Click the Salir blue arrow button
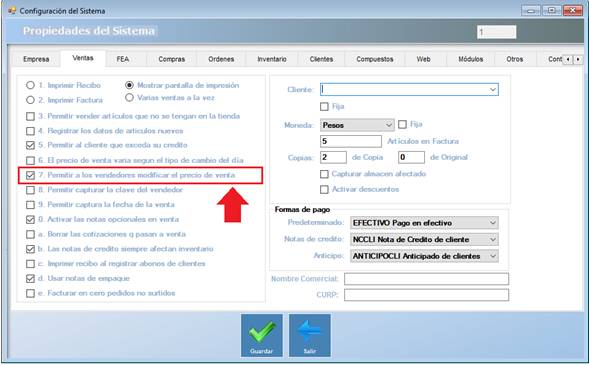The image size is (589, 365). pyautogui.click(x=310, y=335)
